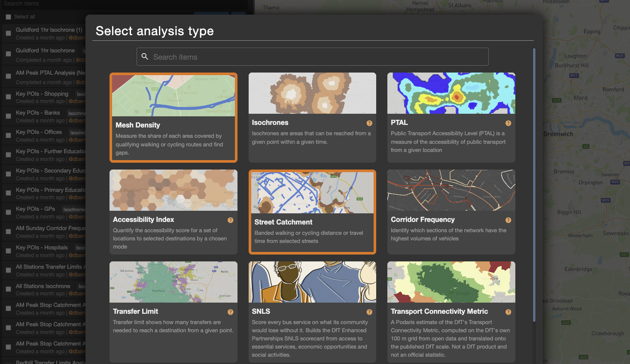Click the Search items input field
The height and width of the screenshot is (364, 630).
pos(313,57)
